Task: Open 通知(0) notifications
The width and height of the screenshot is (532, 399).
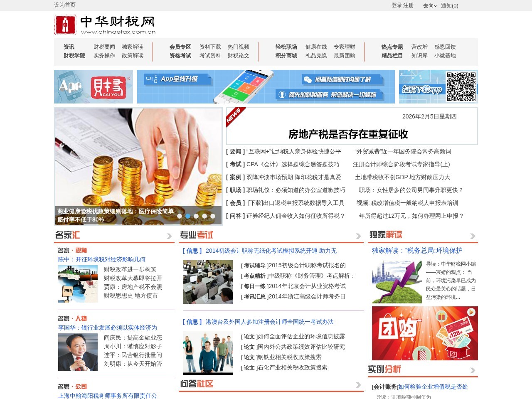Action: pos(450,6)
